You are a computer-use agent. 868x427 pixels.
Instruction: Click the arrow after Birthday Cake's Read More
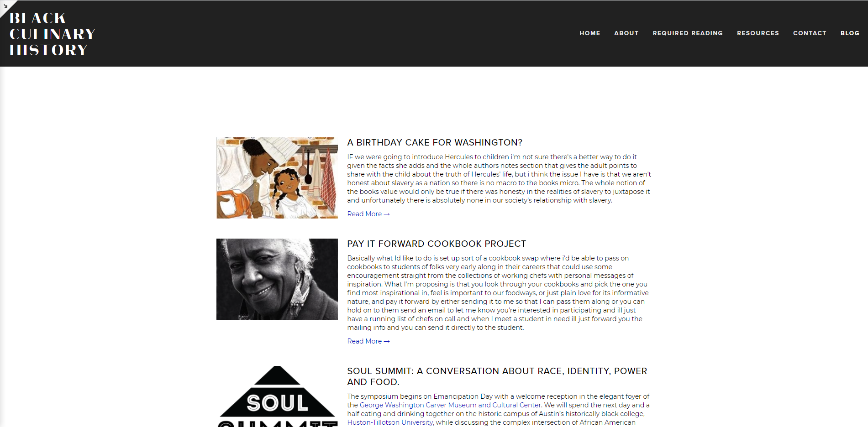(x=387, y=214)
